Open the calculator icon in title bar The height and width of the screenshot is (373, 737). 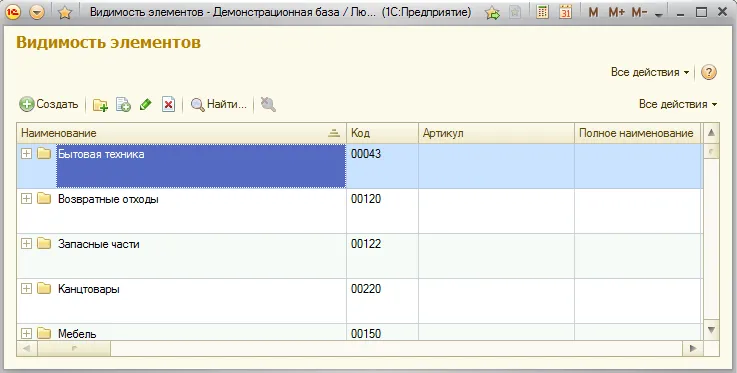tap(542, 12)
